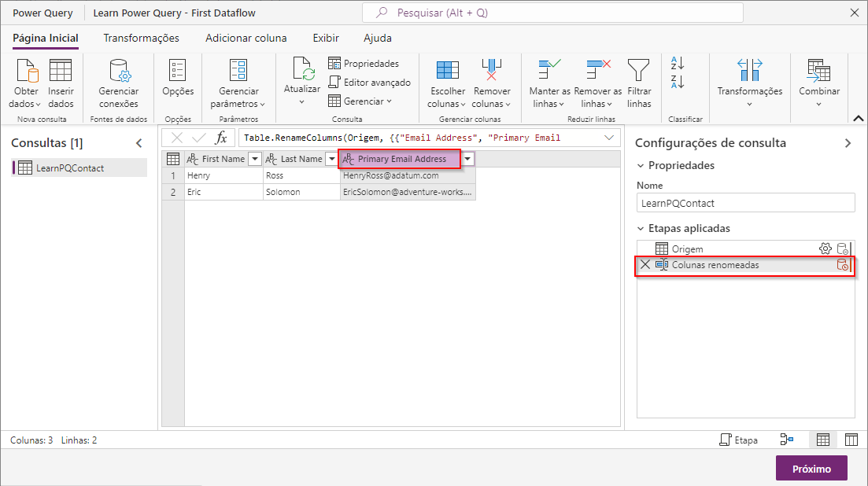
Task: Open the Opções button
Action: (178, 78)
